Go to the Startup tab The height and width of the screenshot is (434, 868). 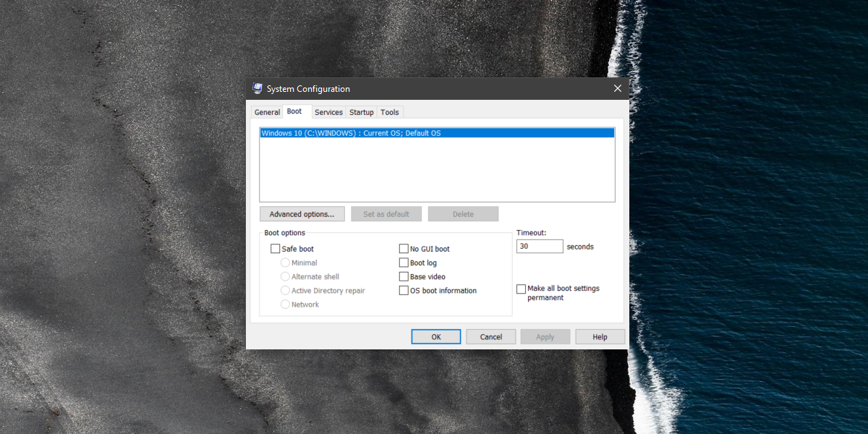[362, 112]
